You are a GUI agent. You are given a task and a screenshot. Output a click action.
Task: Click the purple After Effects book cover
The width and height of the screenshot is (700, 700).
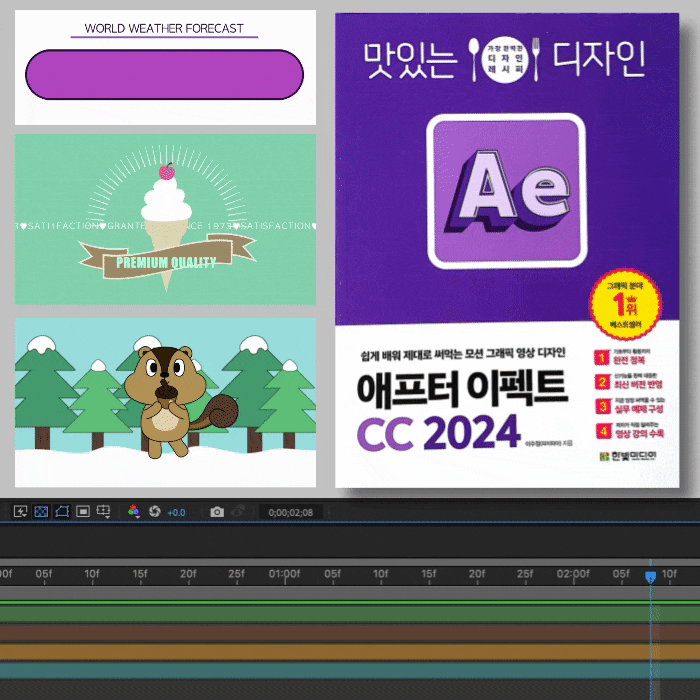pos(507,250)
